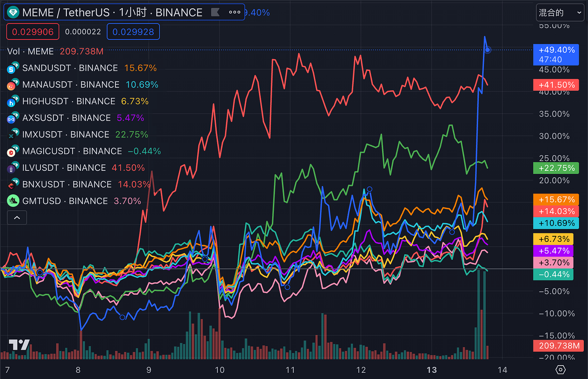Viewport: 588px width, 379px height.
Task: Select the IMXUSDT coin icon
Action: pyautogui.click(x=13, y=134)
